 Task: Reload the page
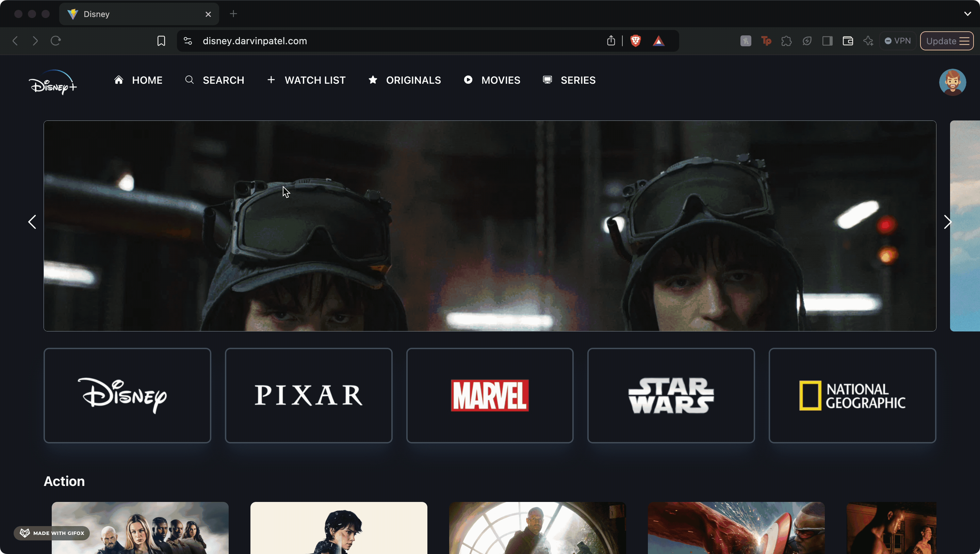[x=55, y=41]
